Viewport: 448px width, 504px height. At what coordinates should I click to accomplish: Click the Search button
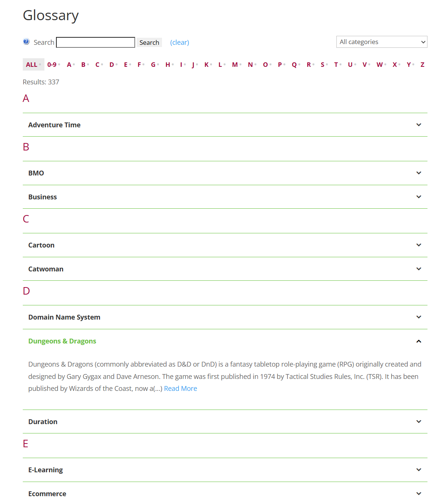coord(149,42)
